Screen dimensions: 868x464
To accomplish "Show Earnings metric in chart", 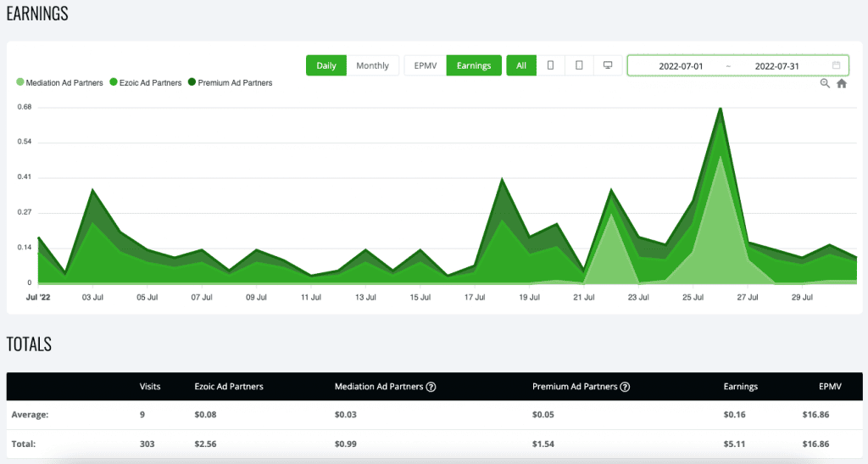I will coord(474,65).
